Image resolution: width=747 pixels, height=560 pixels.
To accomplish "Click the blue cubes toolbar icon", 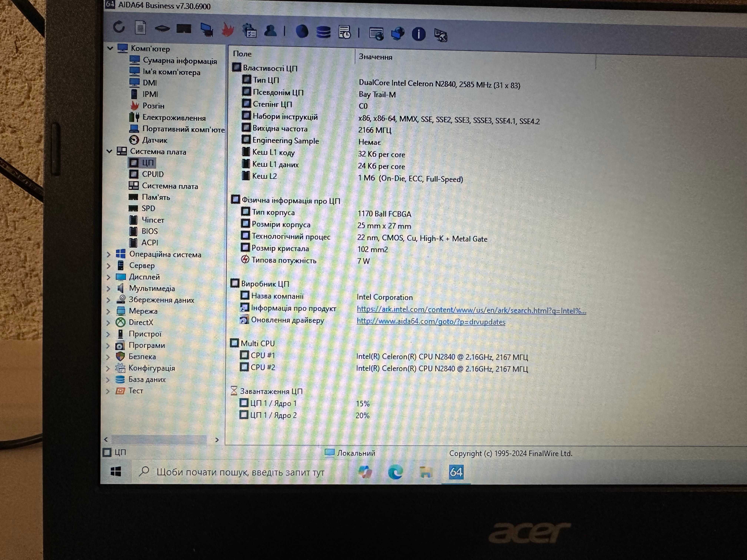I will pyautogui.click(x=398, y=34).
